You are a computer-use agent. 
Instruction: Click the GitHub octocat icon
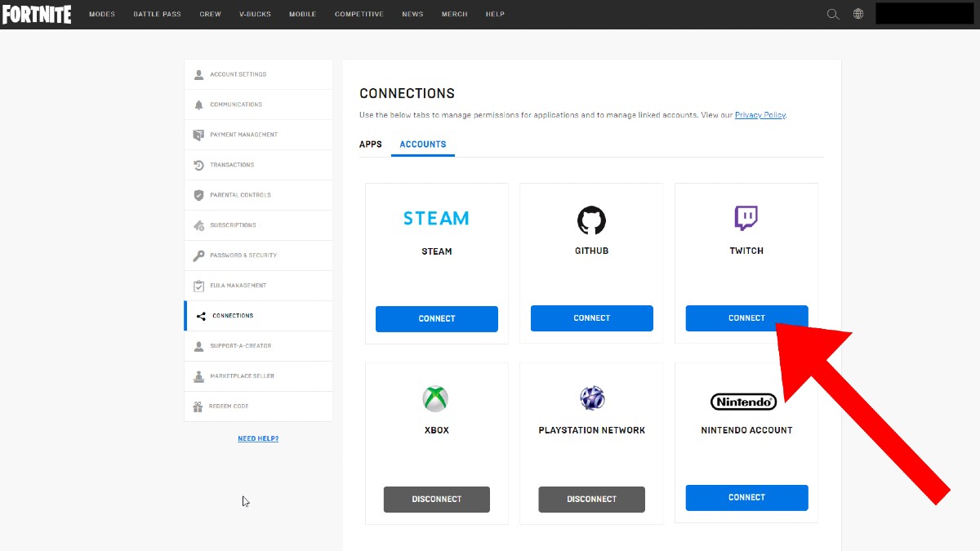point(591,220)
